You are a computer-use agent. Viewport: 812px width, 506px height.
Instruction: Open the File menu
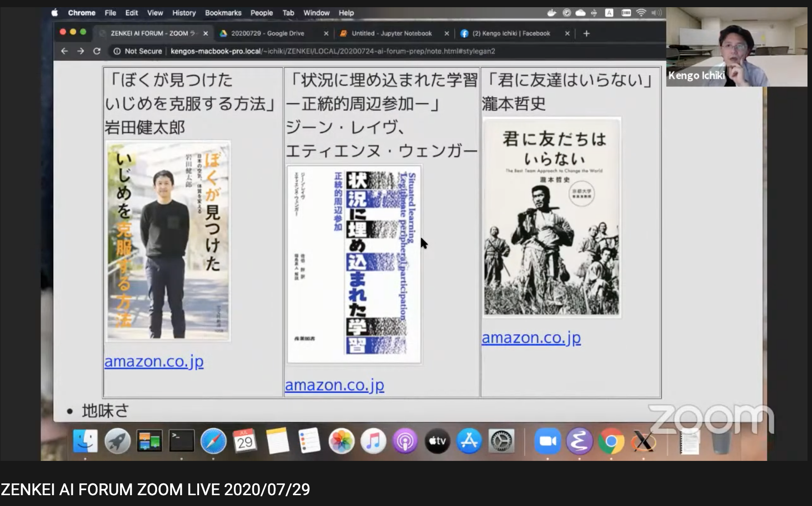coord(110,13)
